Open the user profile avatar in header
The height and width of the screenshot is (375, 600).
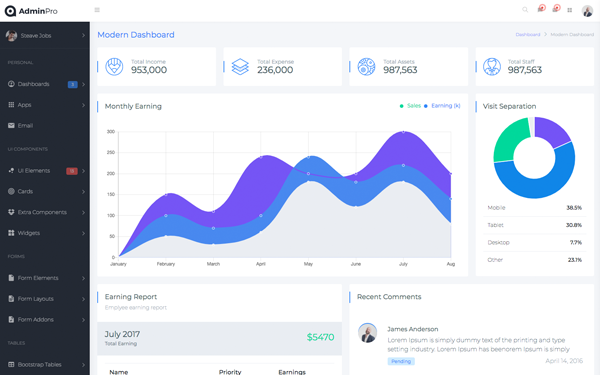pyautogui.click(x=587, y=11)
